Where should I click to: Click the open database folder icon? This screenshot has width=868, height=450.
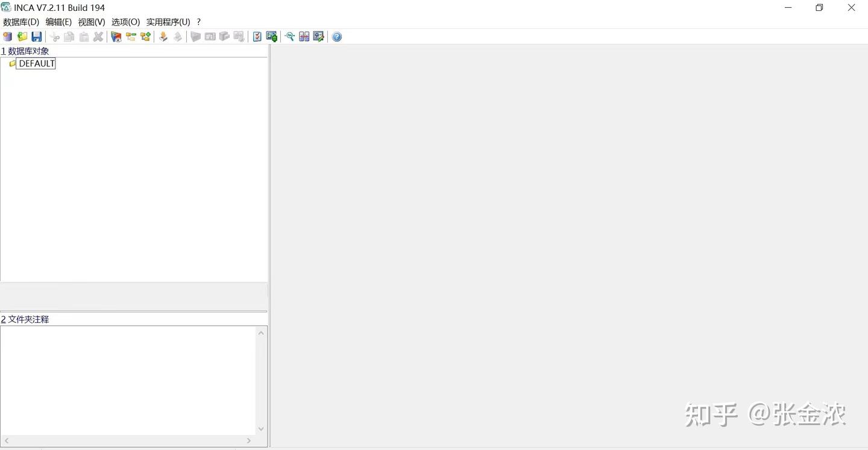click(x=22, y=37)
